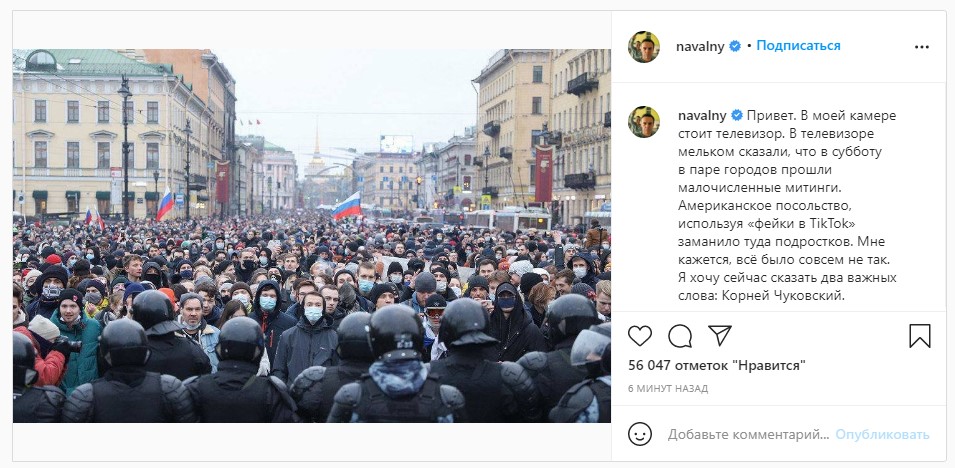This screenshot has width=955, height=468.
Task: Open the three-dots more options menu
Action: pos(922,47)
